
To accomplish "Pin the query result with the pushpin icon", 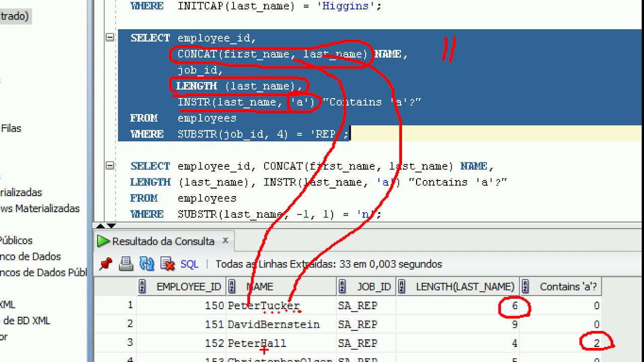I will tap(106, 264).
